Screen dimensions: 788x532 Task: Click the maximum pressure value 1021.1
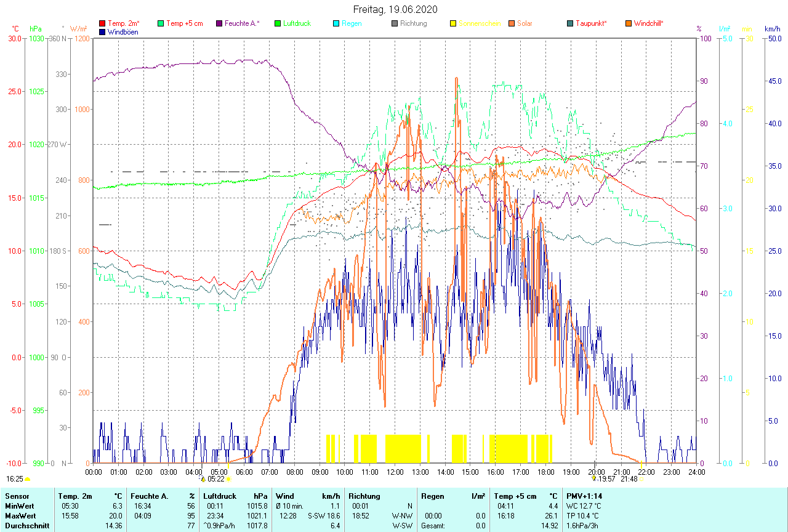[257, 515]
